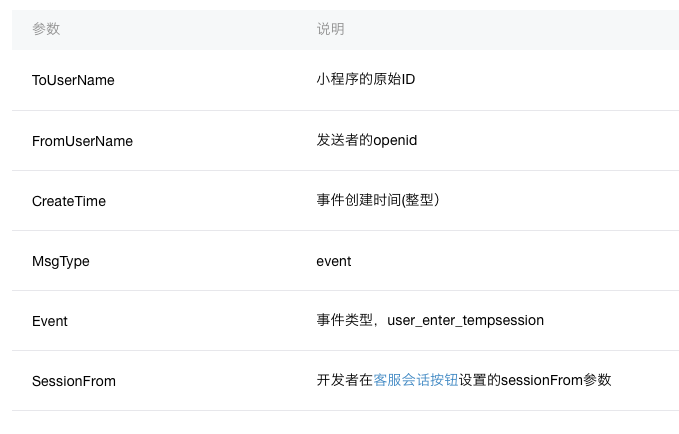Select the Event parameter cell
The height and width of the screenshot is (434, 679).
[x=50, y=321]
